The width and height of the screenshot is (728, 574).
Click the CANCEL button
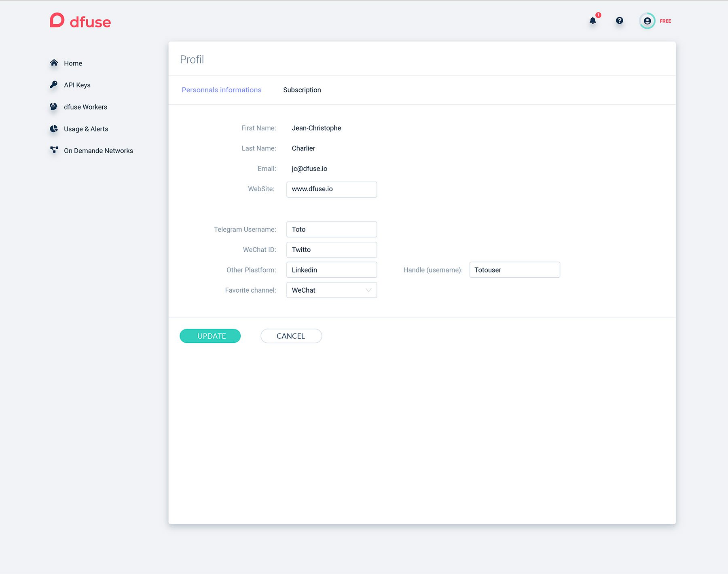[x=291, y=336]
